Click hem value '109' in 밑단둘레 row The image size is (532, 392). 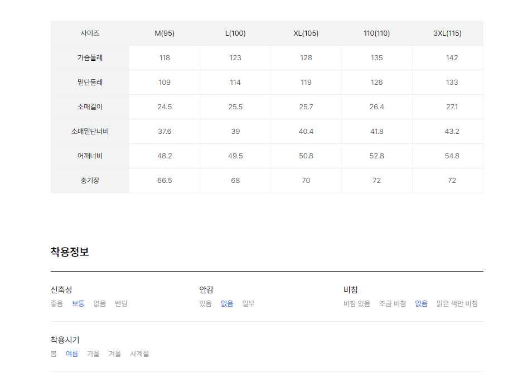[165, 82]
